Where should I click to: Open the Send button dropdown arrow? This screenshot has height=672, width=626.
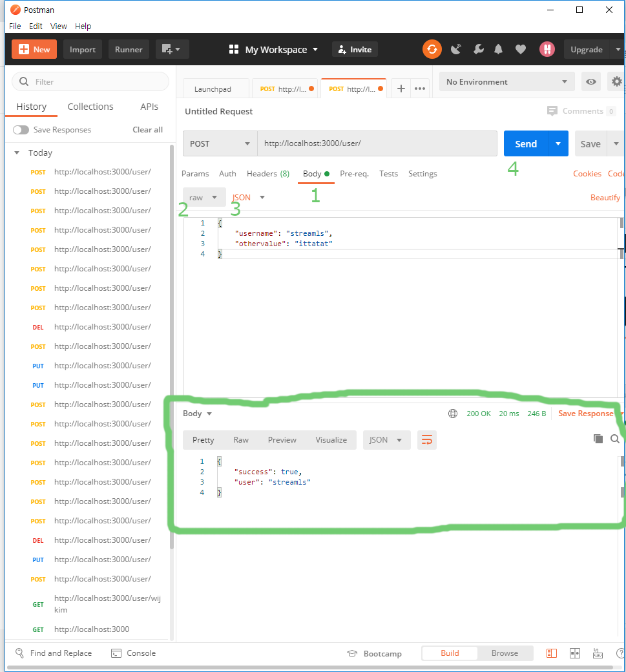tap(558, 143)
